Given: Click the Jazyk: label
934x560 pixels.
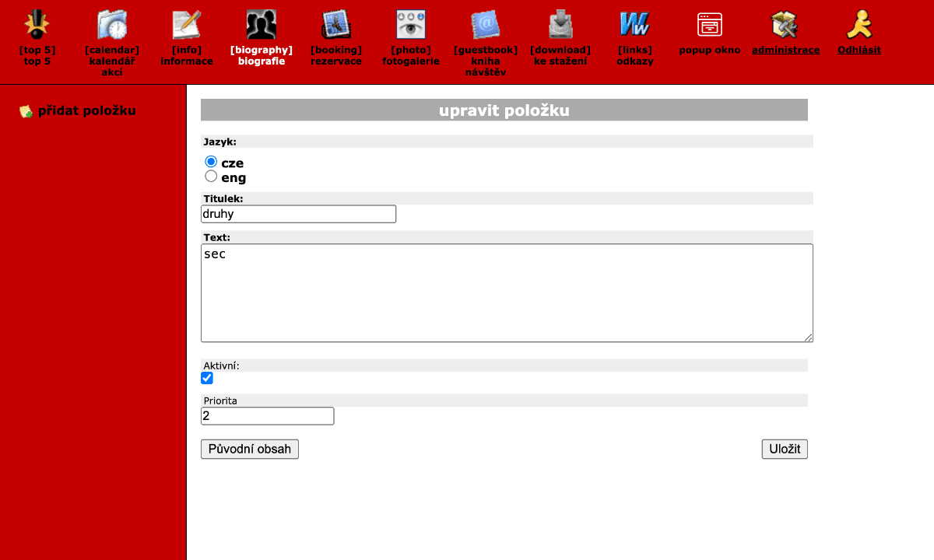Looking at the screenshot, I should [x=219, y=142].
